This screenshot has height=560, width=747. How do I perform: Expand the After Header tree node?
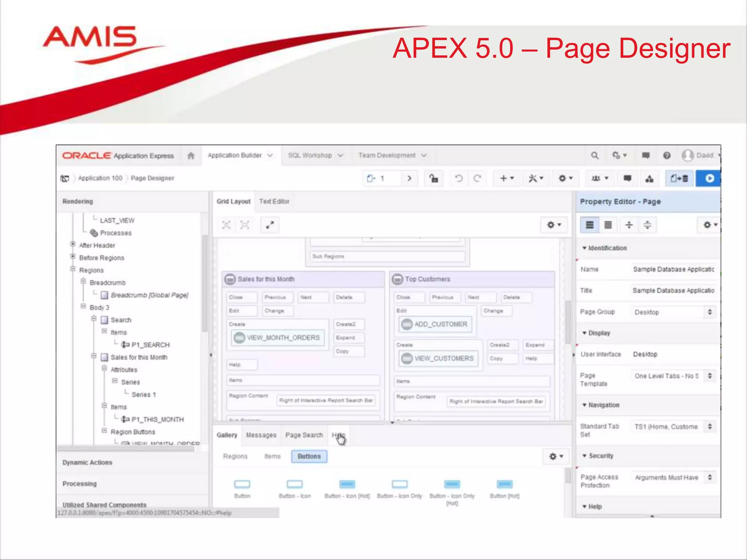tap(73, 244)
